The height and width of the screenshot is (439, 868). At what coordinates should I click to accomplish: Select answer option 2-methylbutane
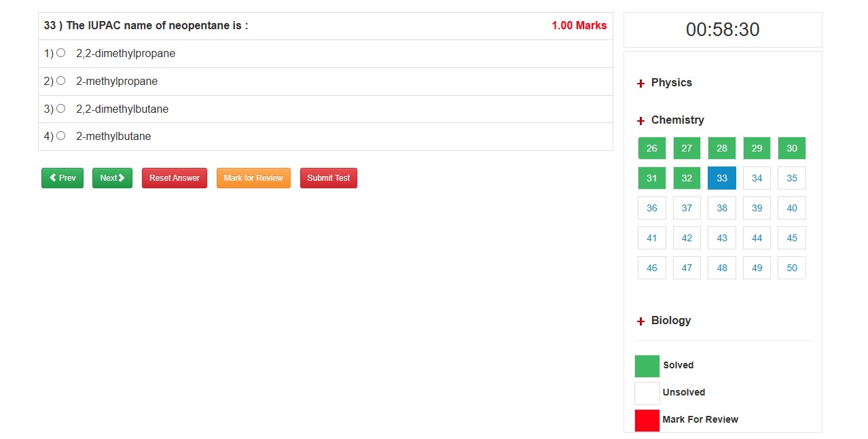pyautogui.click(x=60, y=135)
